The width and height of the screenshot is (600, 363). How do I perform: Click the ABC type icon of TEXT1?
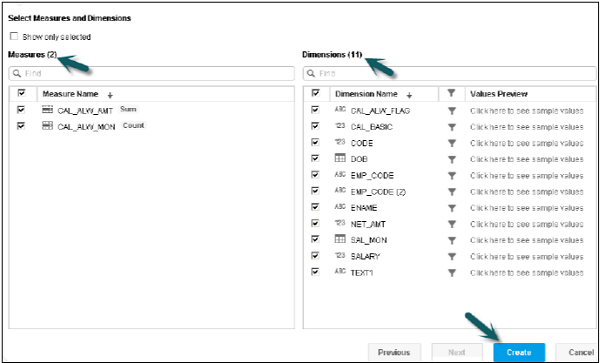click(340, 272)
